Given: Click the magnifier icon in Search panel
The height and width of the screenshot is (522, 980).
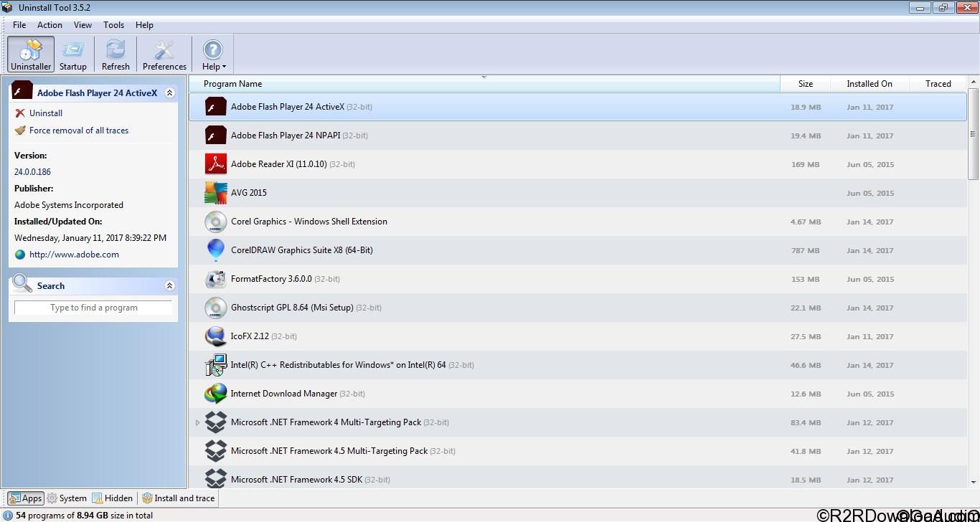Looking at the screenshot, I should (x=22, y=283).
